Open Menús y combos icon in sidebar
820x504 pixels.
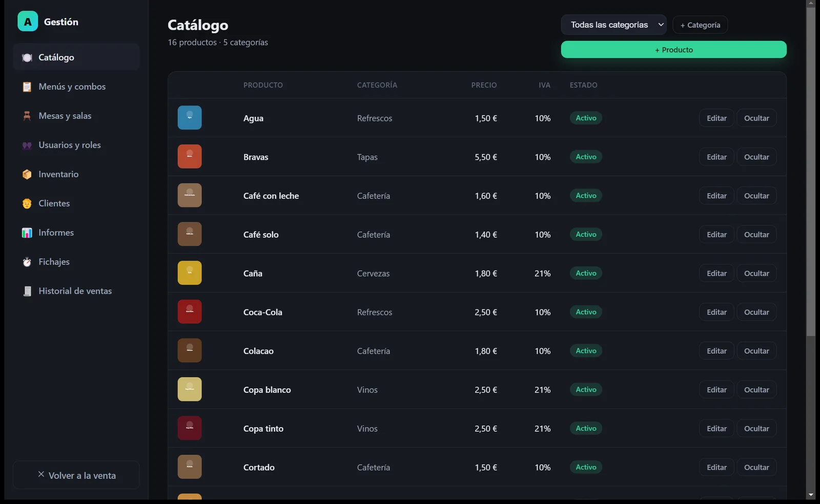[27, 87]
